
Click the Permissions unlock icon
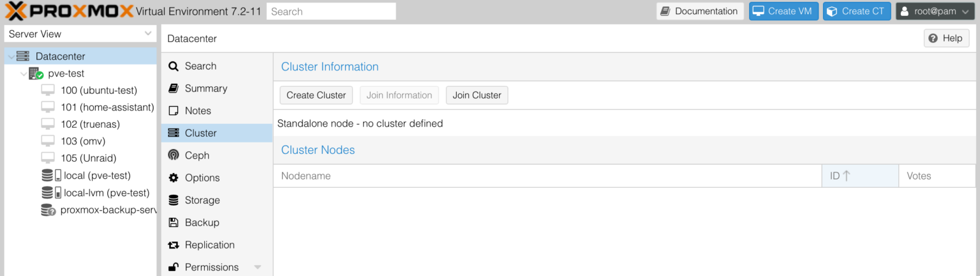pos(174,267)
